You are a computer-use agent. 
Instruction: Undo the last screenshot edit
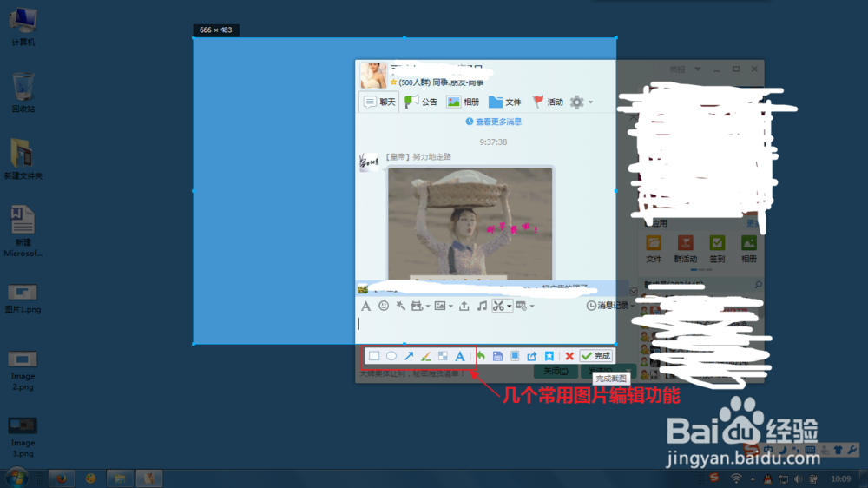(x=481, y=356)
